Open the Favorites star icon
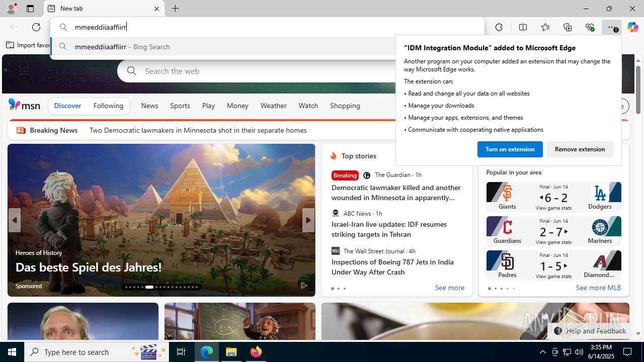This screenshot has width=644, height=362. pyautogui.click(x=545, y=27)
